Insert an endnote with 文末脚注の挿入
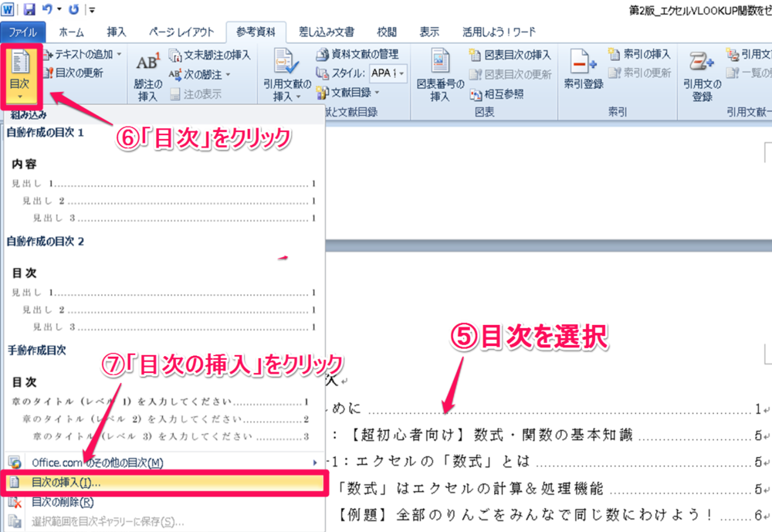Viewport: 772px width, 532px height. (209, 55)
